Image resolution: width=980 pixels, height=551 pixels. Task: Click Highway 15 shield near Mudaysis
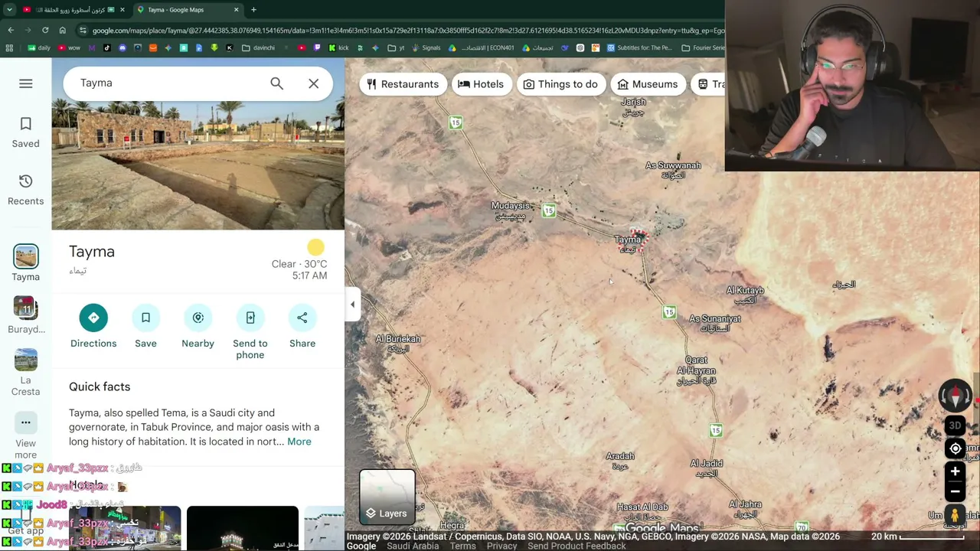pos(549,210)
